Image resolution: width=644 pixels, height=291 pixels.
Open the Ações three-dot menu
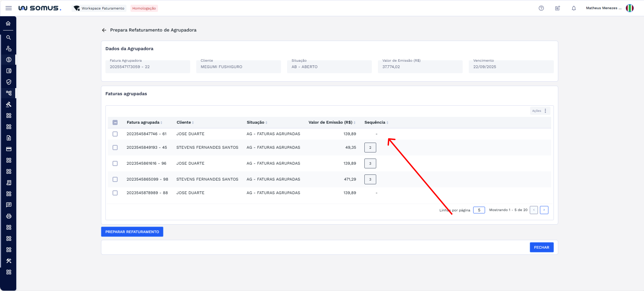pos(545,111)
